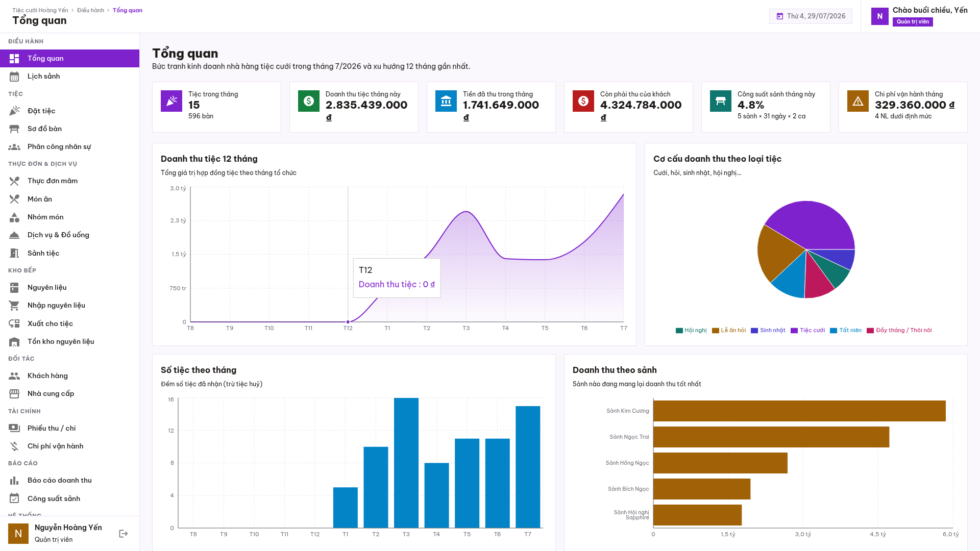Toggle Tiệc cưới legend item in pie chart
The height and width of the screenshot is (551, 980).
807,331
